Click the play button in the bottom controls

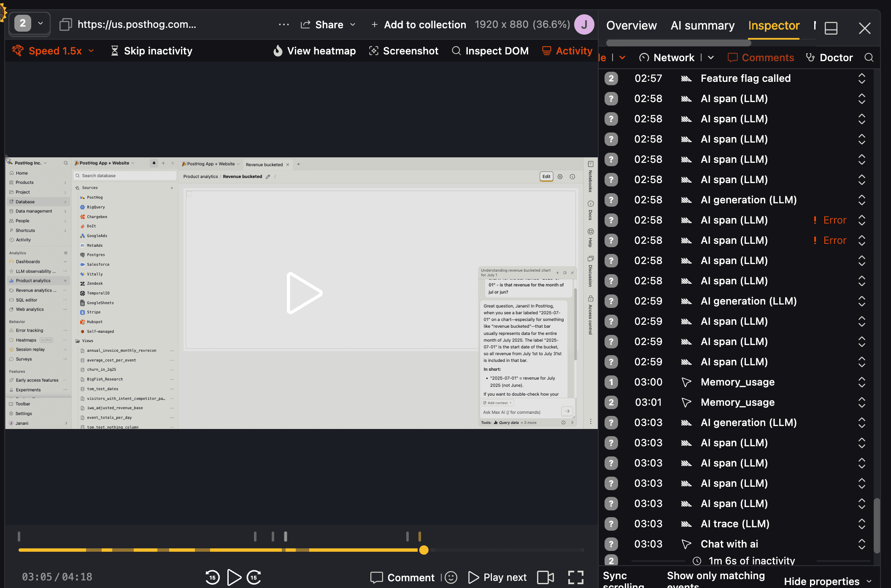coord(234,577)
